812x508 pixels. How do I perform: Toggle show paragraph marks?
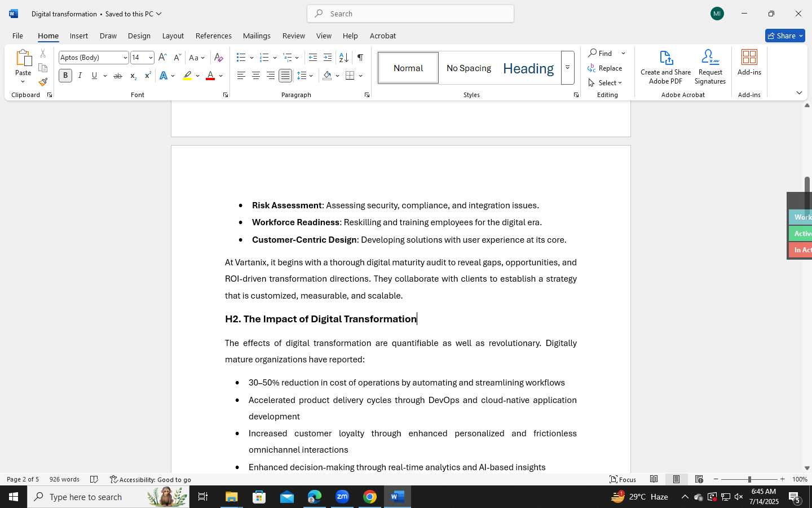360,58
